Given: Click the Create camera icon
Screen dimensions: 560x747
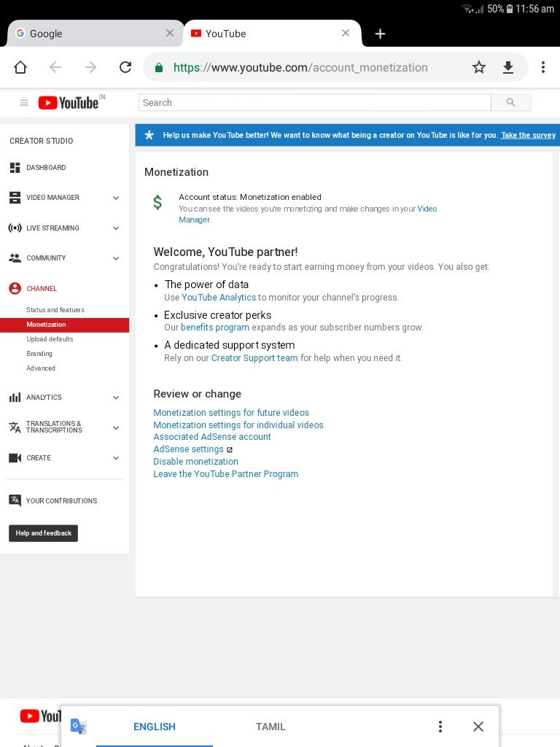Looking at the screenshot, I should click(x=15, y=458).
